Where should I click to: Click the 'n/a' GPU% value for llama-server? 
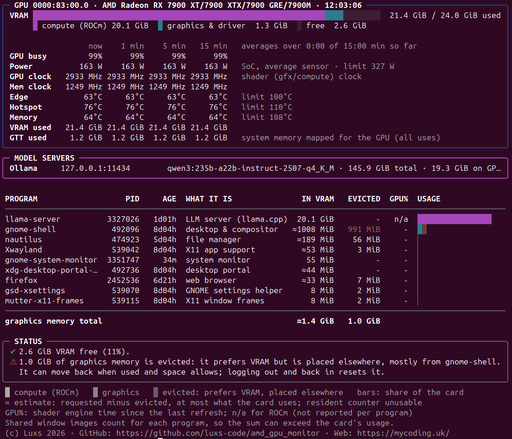pos(401,219)
